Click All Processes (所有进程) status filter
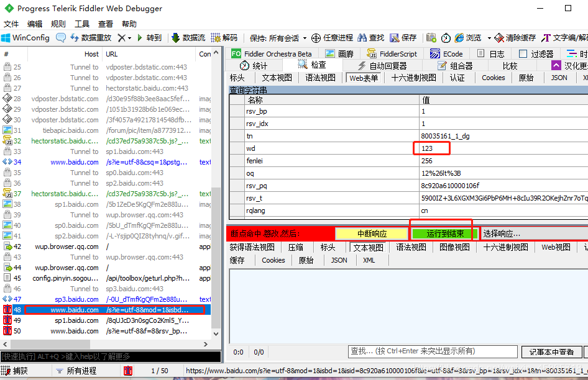This screenshot has width=588, height=380. (x=76, y=371)
